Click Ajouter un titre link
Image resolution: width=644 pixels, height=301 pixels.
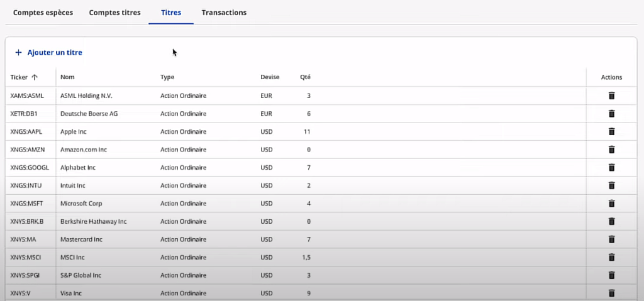(55, 53)
